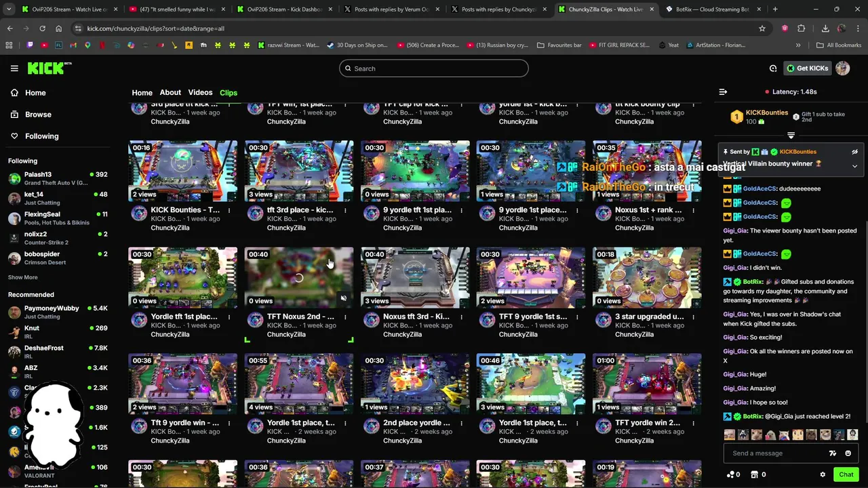Open browser downloads icon
Screen dimensions: 868x488
point(825,28)
